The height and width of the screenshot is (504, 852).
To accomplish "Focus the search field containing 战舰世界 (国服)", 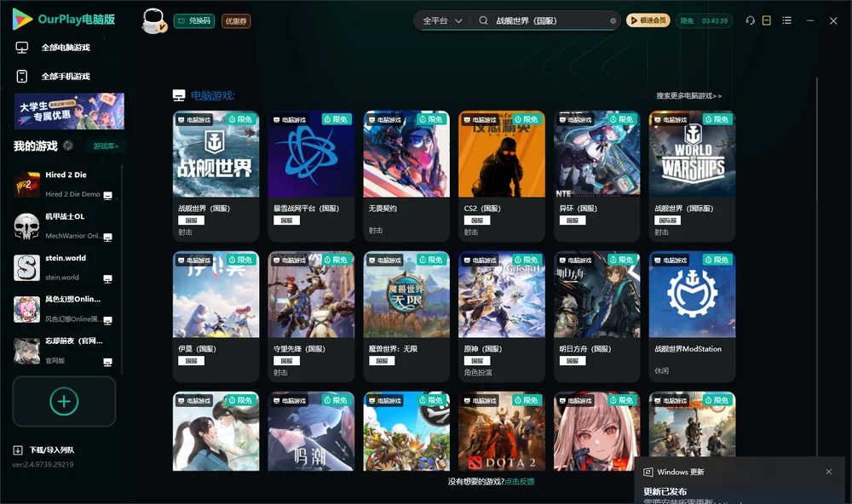I will (x=550, y=20).
